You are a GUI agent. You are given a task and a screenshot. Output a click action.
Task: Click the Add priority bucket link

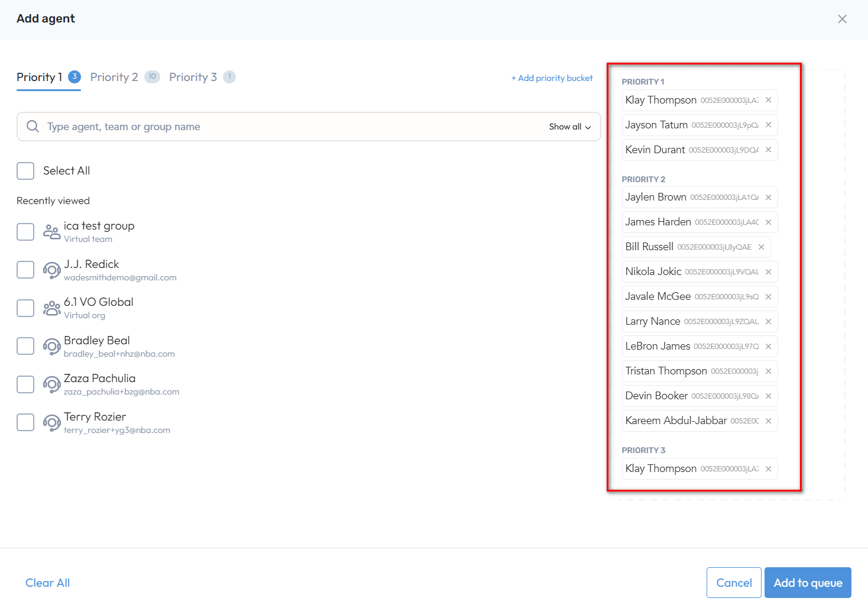coord(552,78)
